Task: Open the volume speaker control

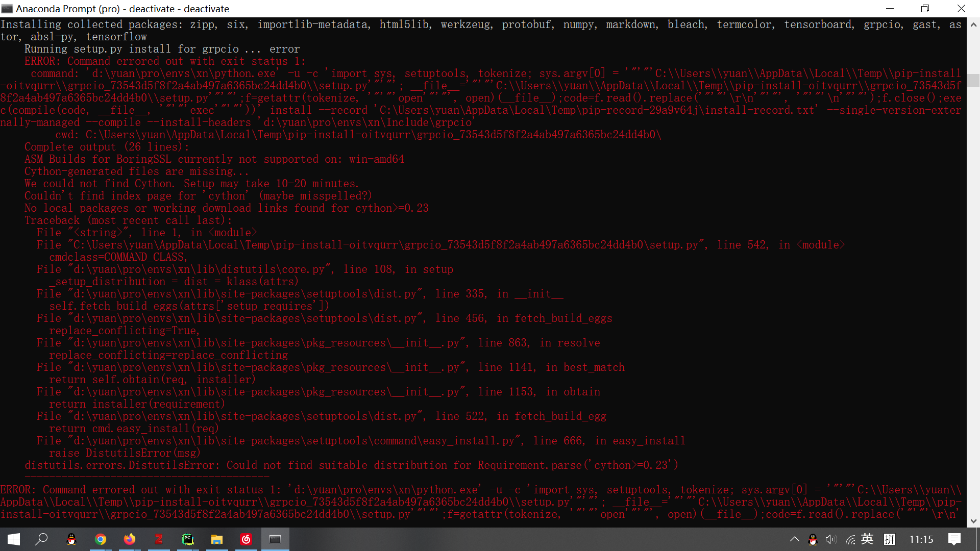Action: point(831,539)
